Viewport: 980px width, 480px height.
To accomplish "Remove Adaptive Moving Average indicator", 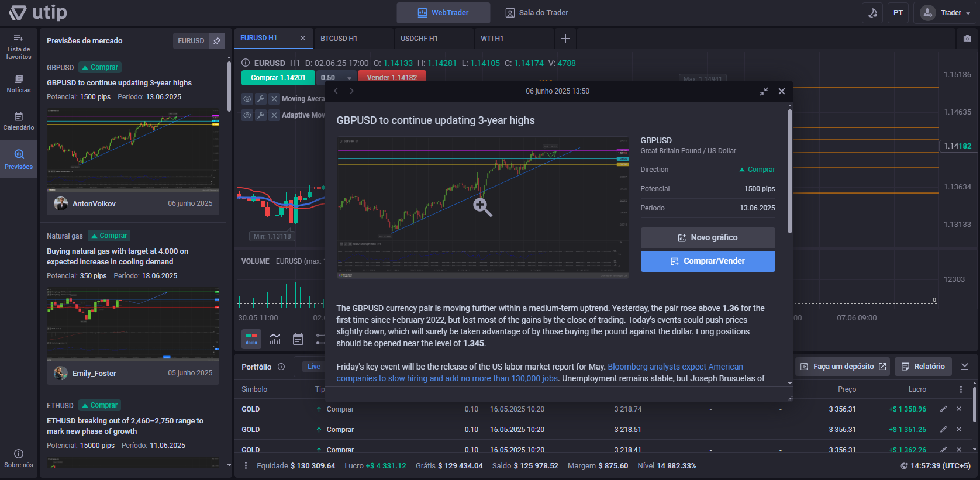I will point(274,115).
